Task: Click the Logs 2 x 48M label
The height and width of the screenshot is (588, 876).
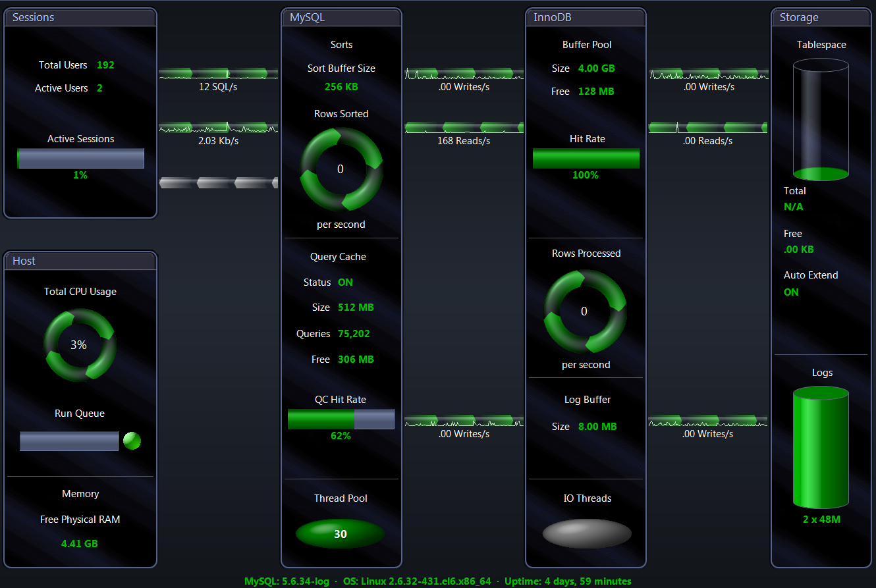Action: [821, 520]
